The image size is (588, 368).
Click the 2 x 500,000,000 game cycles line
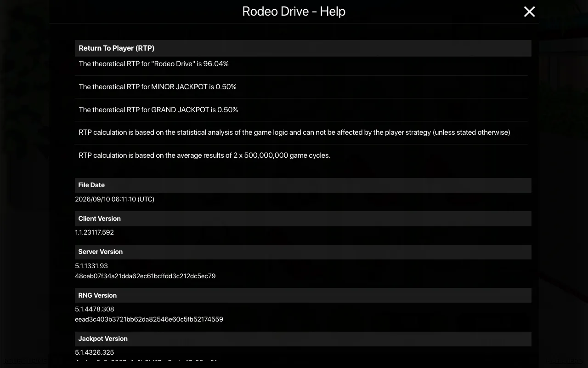(204, 155)
